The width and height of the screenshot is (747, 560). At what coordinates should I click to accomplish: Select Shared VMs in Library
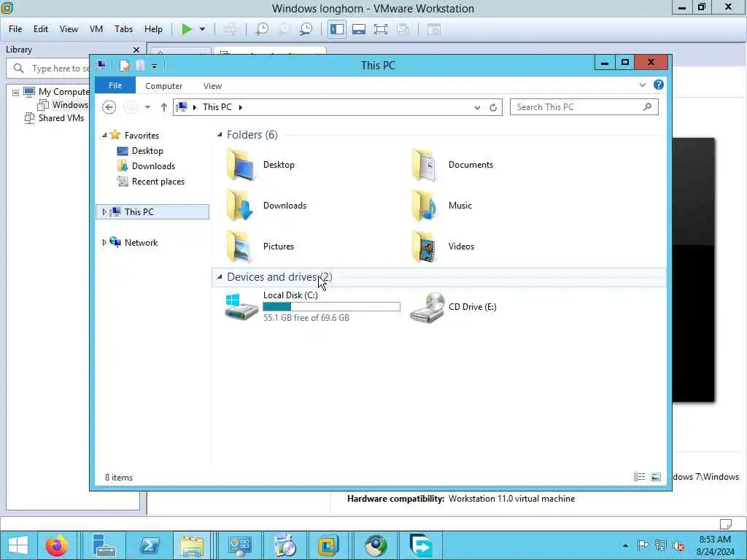pyautogui.click(x=61, y=118)
